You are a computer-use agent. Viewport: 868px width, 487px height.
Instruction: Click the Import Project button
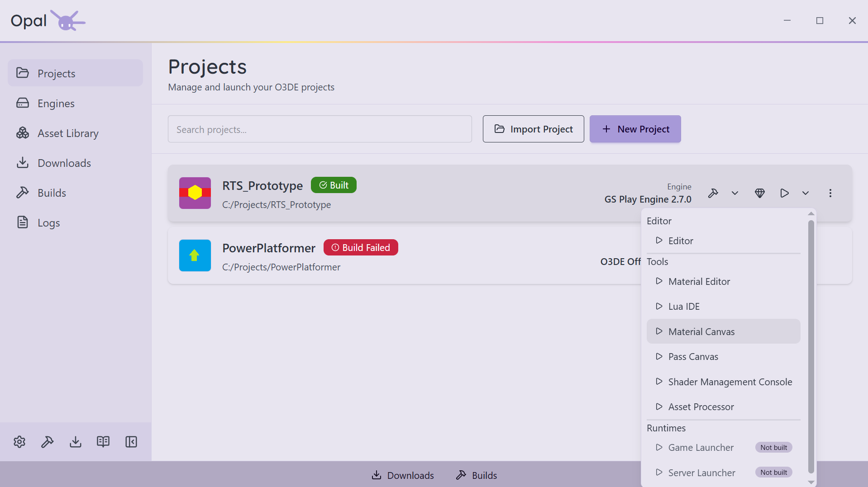534,129
